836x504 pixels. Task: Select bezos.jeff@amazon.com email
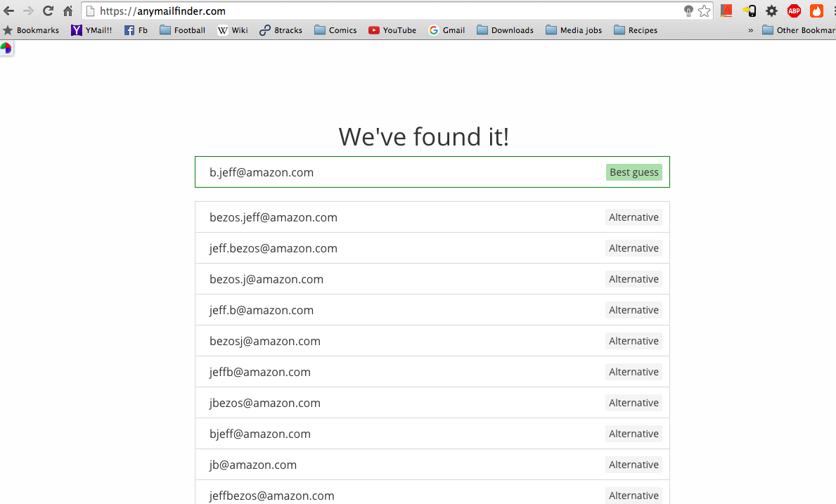pyautogui.click(x=274, y=217)
